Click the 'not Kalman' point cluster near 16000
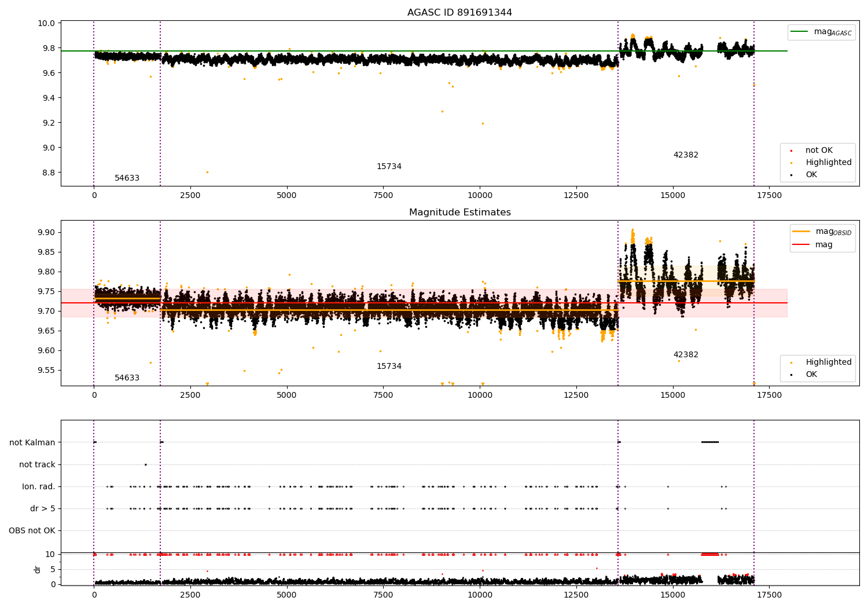Image resolution: width=868 pixels, height=608 pixels. [710, 442]
